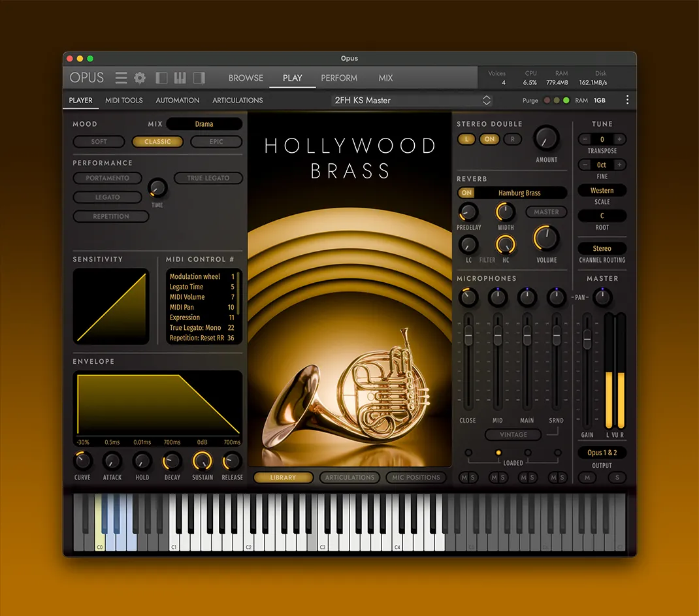Enable Portamento performance mode
The height and width of the screenshot is (616, 699).
(x=107, y=178)
